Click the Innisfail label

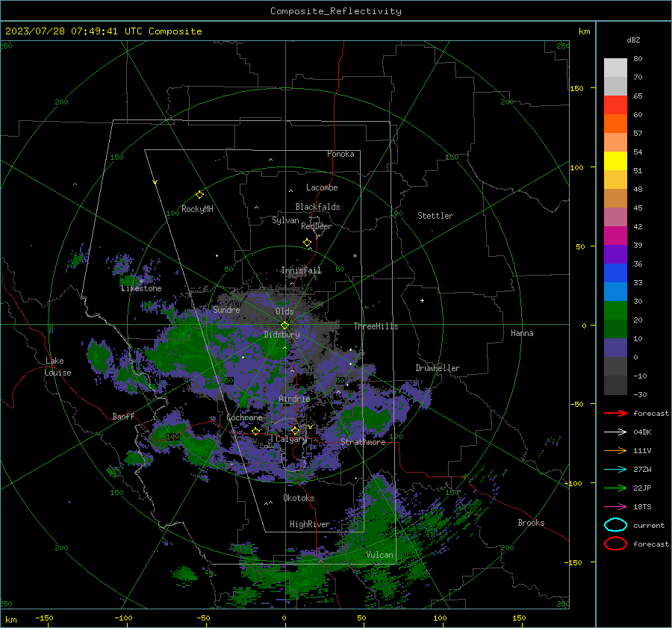coord(302,270)
